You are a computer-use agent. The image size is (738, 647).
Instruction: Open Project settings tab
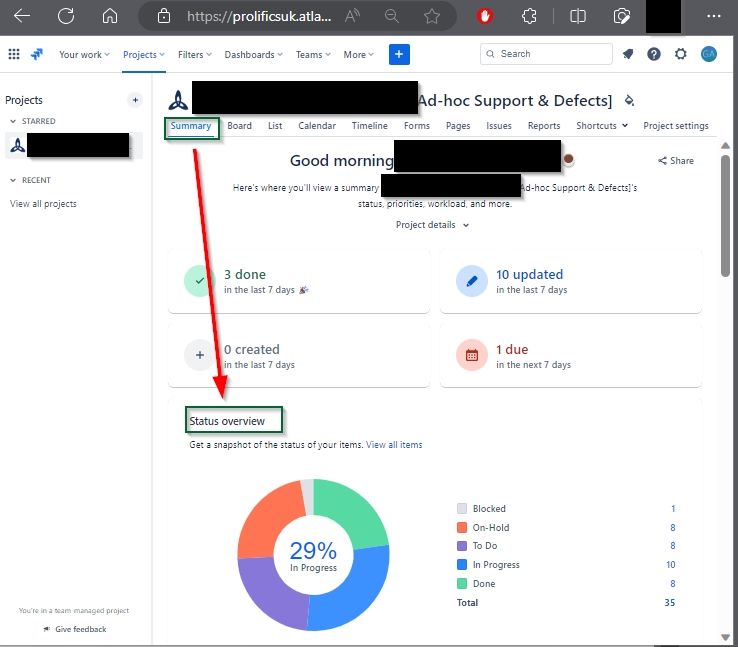pyautogui.click(x=675, y=126)
